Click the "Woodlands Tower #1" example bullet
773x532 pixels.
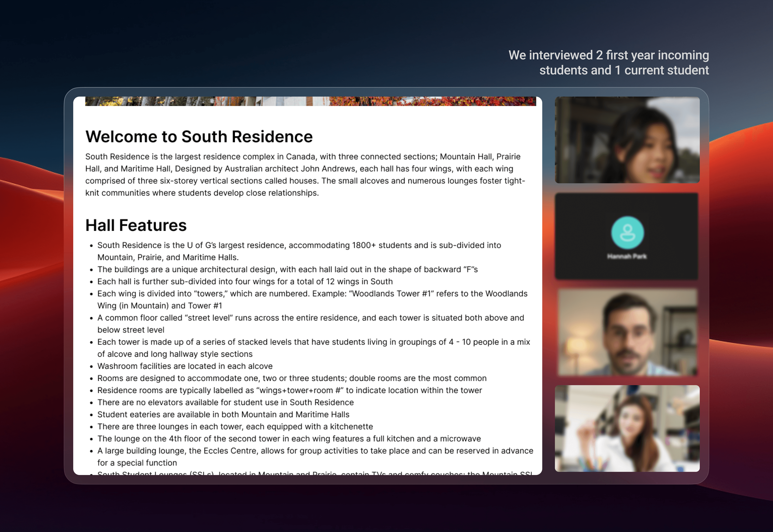[312, 294]
